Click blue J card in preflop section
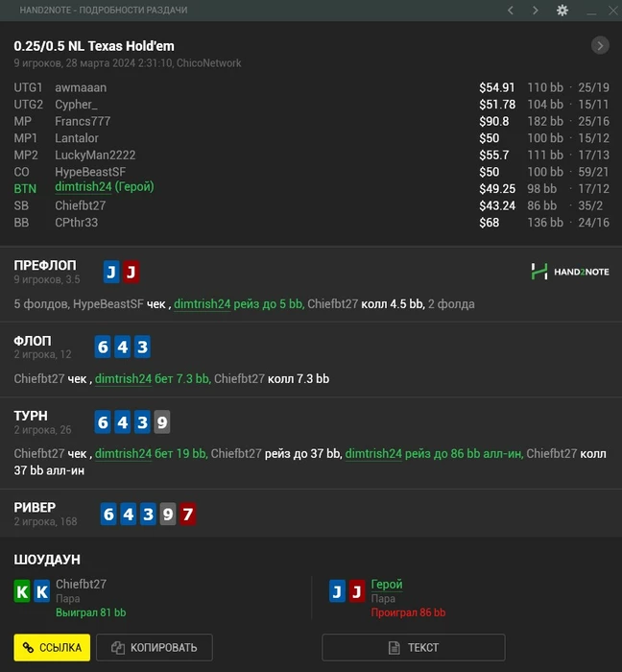Image resolution: width=622 pixels, height=672 pixels. pyautogui.click(x=111, y=272)
